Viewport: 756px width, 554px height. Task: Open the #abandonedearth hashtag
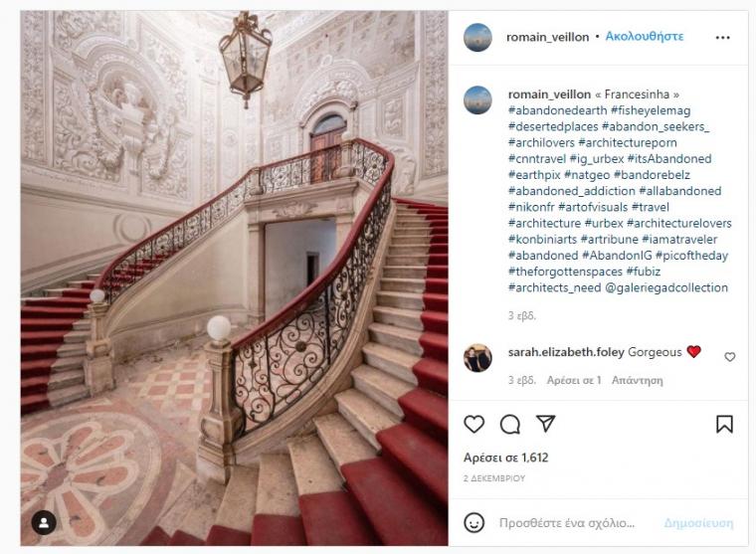click(557, 110)
